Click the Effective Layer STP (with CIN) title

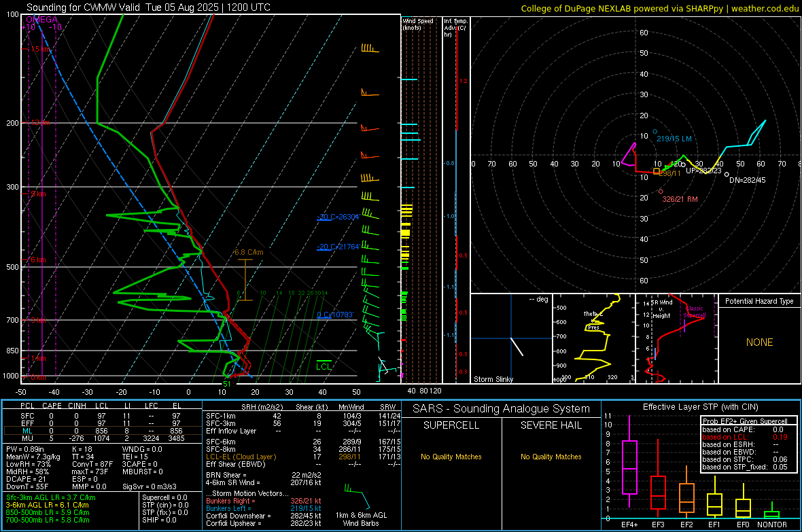pyautogui.click(x=700, y=407)
